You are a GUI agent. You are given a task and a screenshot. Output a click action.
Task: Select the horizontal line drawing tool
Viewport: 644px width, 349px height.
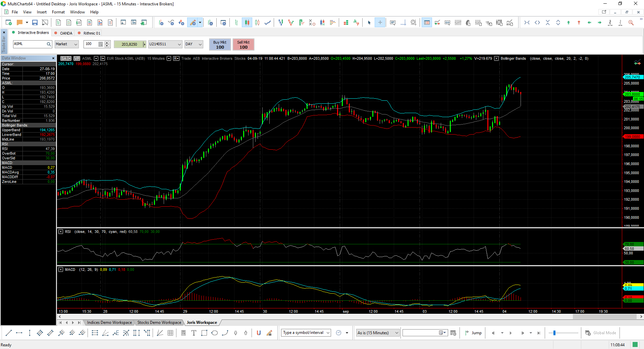tap(19, 333)
